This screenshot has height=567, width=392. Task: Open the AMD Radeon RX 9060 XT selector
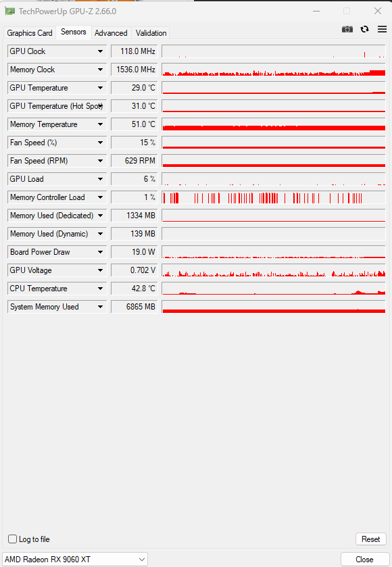click(75, 560)
